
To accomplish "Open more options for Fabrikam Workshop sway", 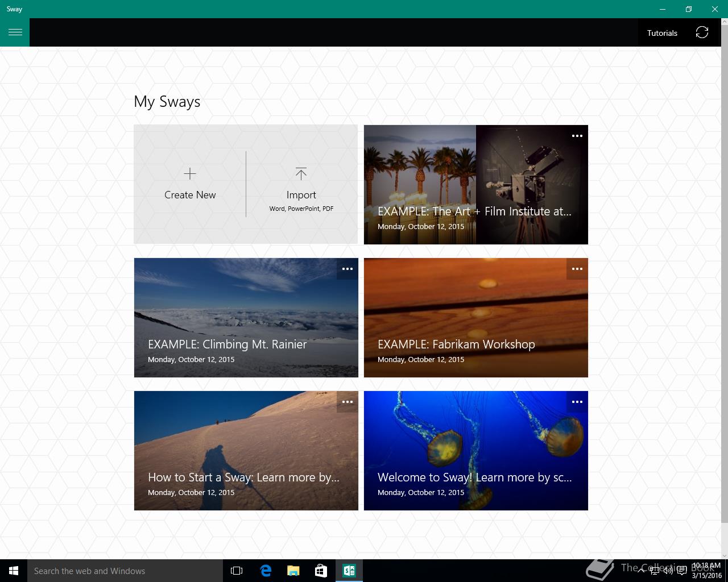I will click(577, 269).
